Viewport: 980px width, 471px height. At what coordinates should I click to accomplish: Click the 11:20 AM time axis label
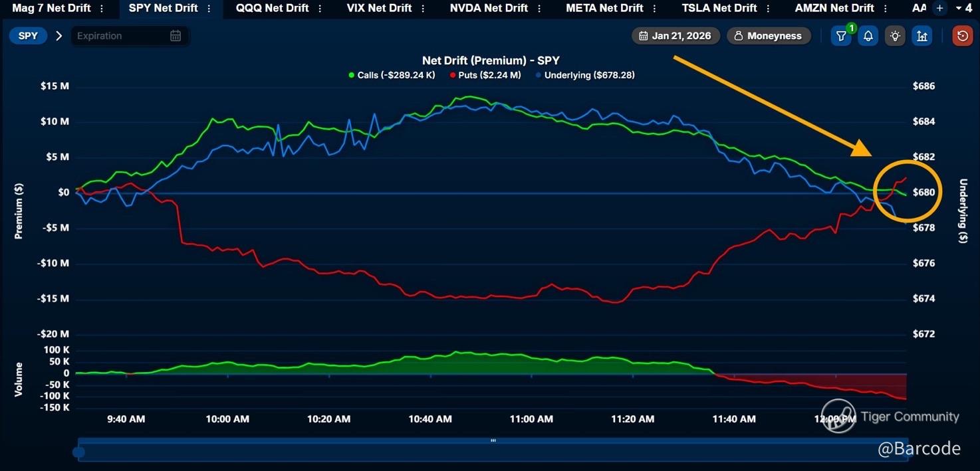(632, 419)
